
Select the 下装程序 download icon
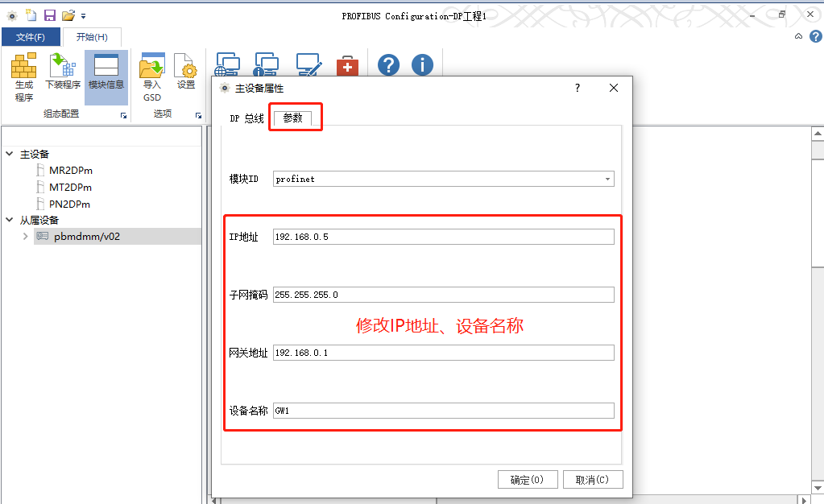pos(63,72)
